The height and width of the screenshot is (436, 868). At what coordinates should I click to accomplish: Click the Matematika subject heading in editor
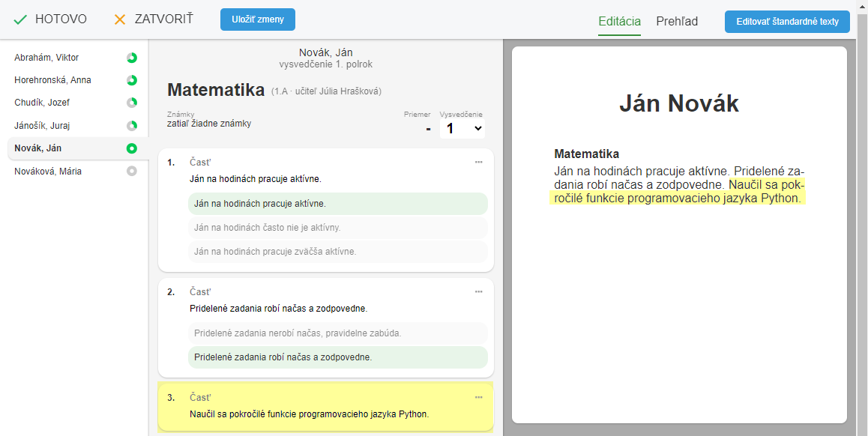pos(216,90)
